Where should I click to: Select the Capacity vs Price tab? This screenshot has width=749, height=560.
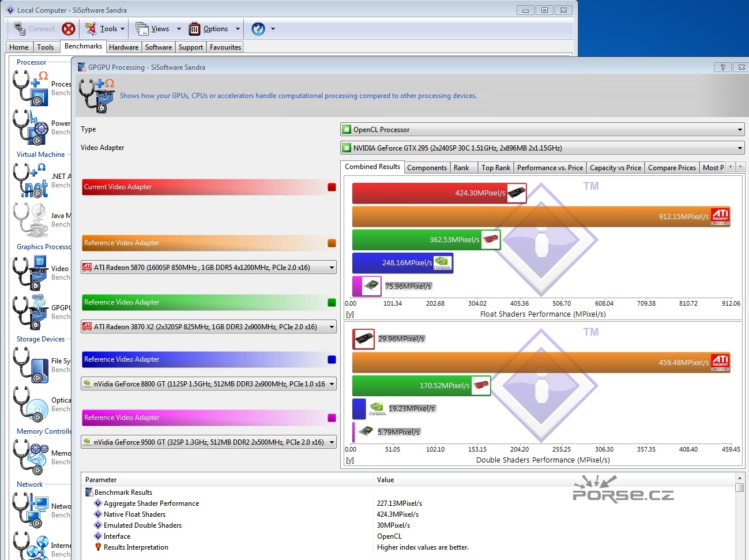pos(615,168)
